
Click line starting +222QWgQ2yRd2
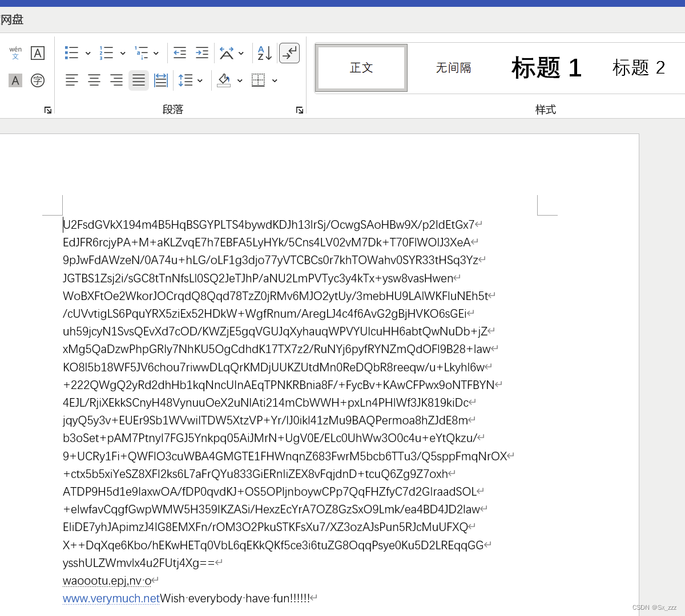pos(279,385)
